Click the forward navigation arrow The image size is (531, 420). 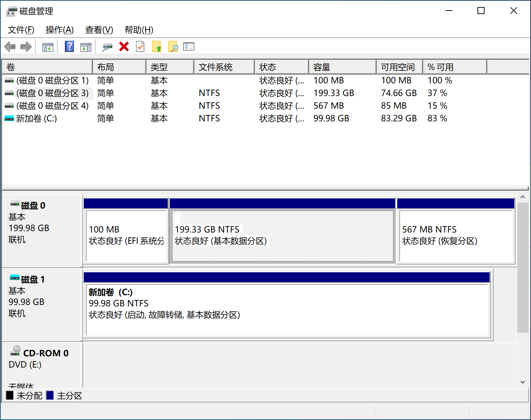coord(26,46)
